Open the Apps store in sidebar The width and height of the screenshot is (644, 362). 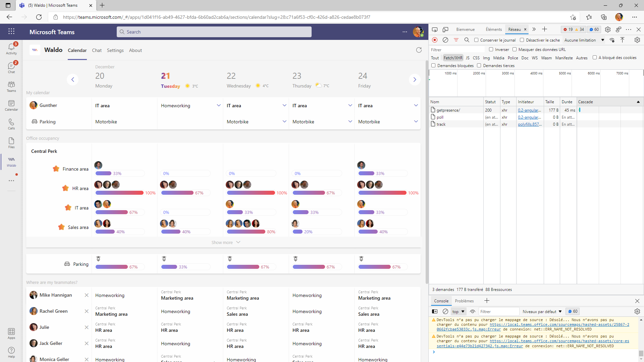[x=11, y=334]
